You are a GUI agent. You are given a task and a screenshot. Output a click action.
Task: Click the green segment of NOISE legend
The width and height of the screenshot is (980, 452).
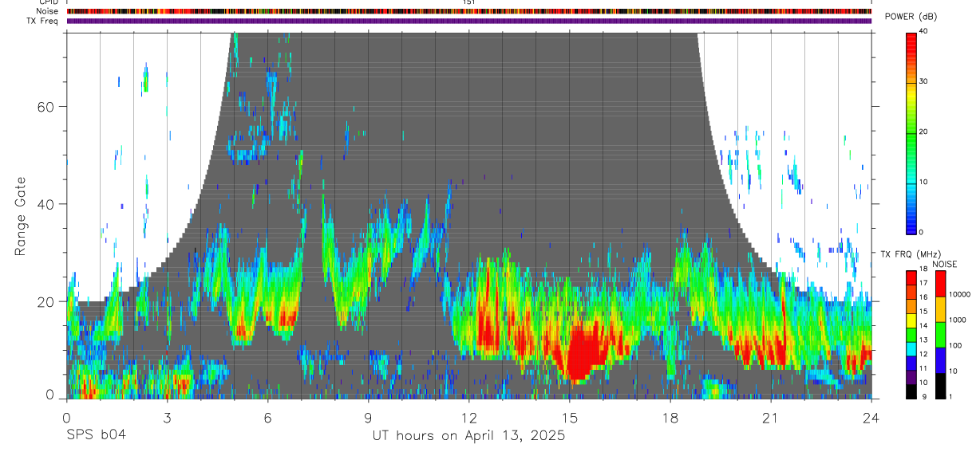point(940,335)
